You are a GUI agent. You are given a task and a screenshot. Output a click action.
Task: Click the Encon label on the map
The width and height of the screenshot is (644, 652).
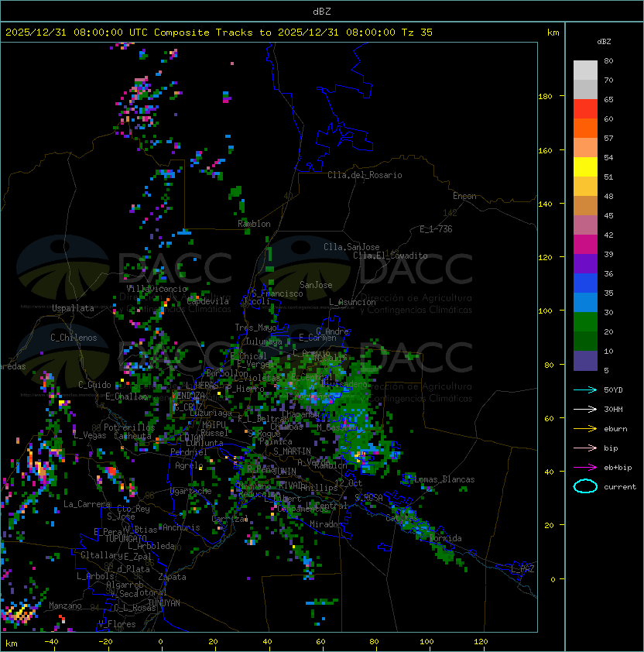[x=464, y=196]
